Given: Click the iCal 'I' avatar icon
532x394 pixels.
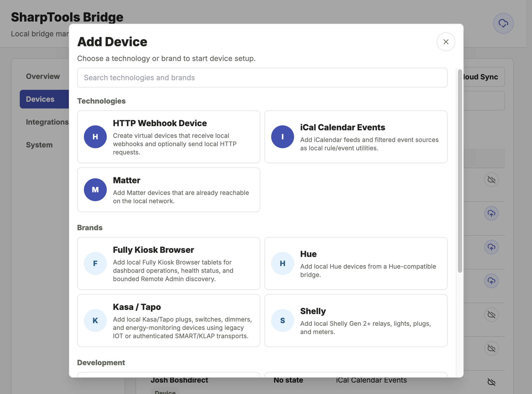Looking at the screenshot, I should [x=283, y=137].
